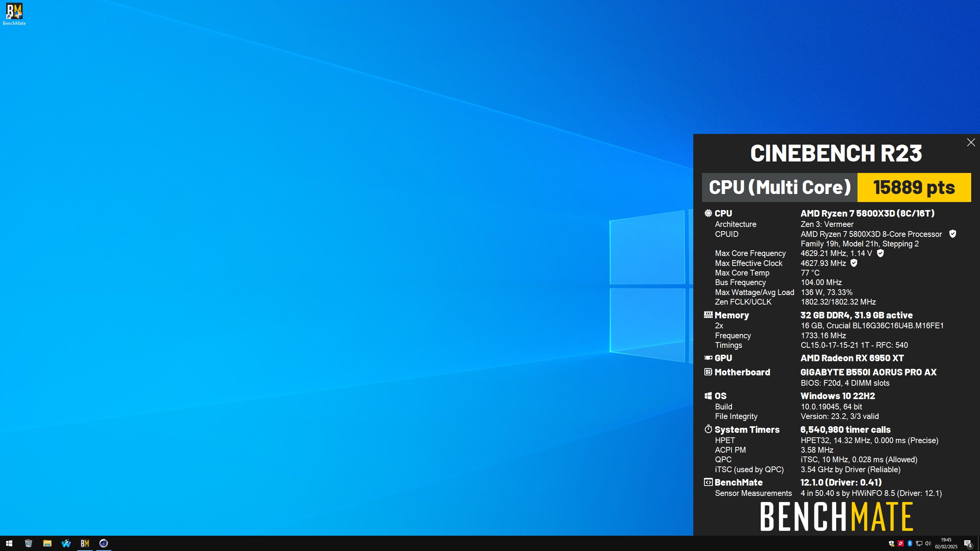Click '1733.16 MHz' memory frequency

(x=823, y=336)
